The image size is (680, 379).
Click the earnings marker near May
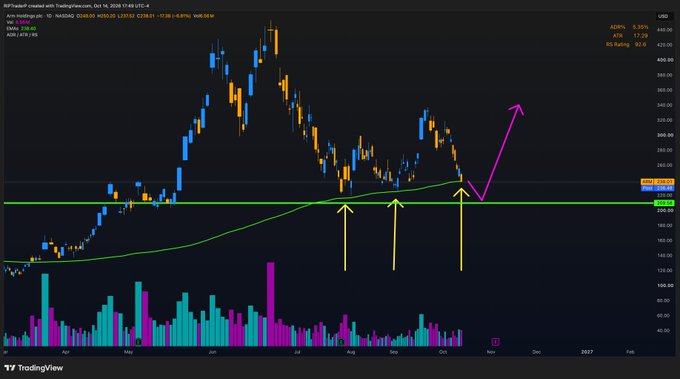tap(138, 342)
